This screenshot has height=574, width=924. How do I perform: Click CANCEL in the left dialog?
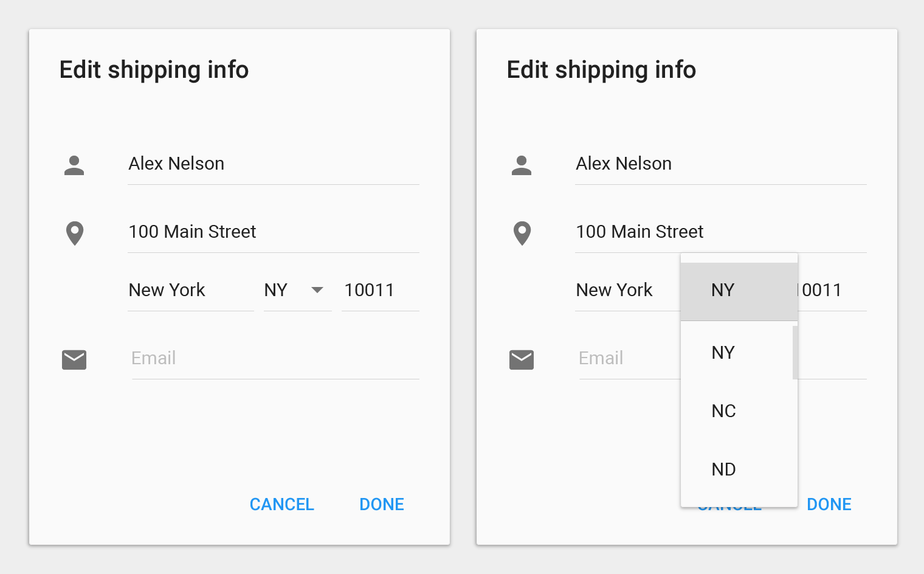[x=282, y=504]
